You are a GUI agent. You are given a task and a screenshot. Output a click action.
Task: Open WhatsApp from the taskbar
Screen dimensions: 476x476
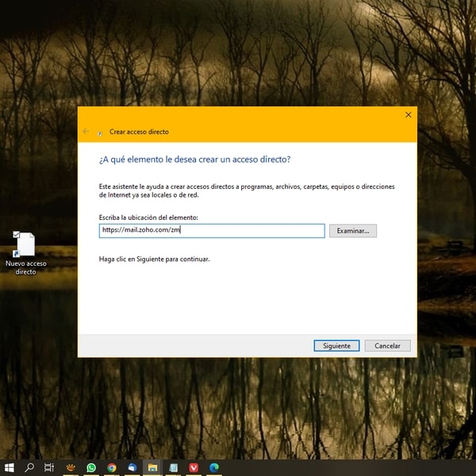[x=91, y=467]
